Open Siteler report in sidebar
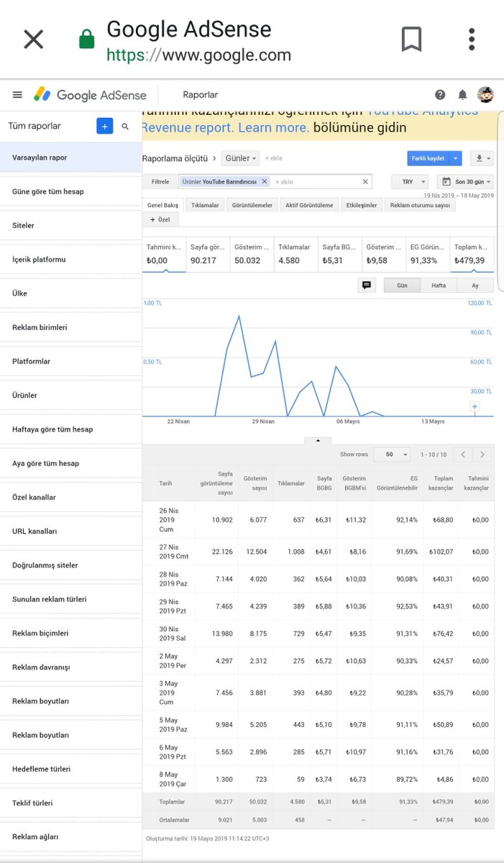Viewport: 504px width, 863px height. point(71,225)
